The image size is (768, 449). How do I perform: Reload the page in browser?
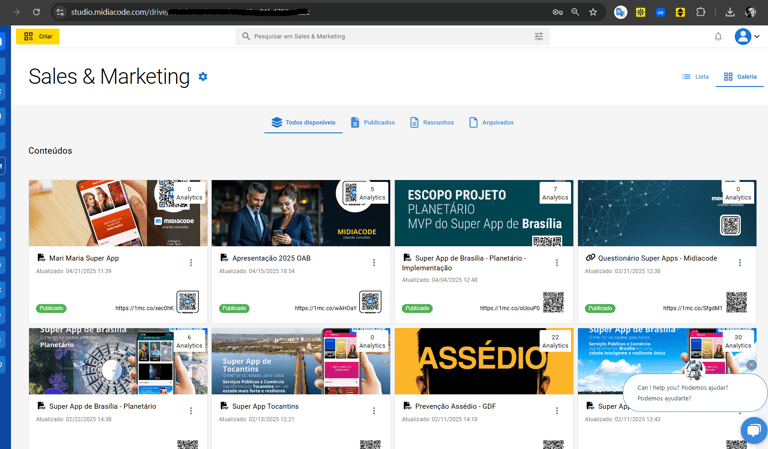point(36,12)
